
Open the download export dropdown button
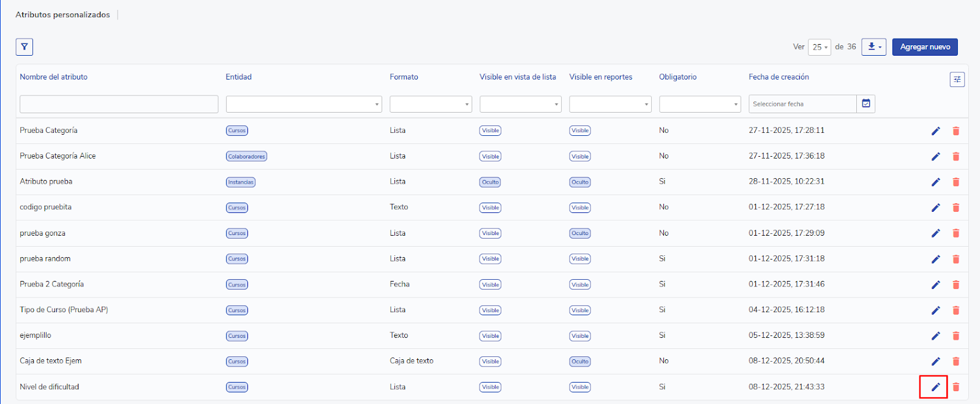click(x=873, y=47)
